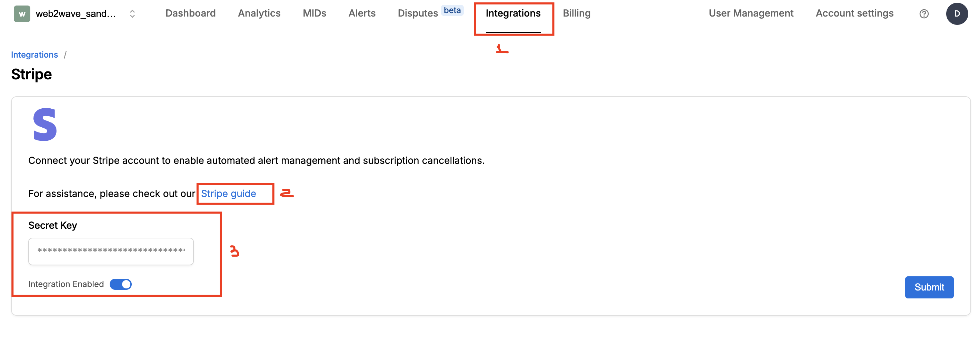Click the Stripe page heading

click(31, 74)
